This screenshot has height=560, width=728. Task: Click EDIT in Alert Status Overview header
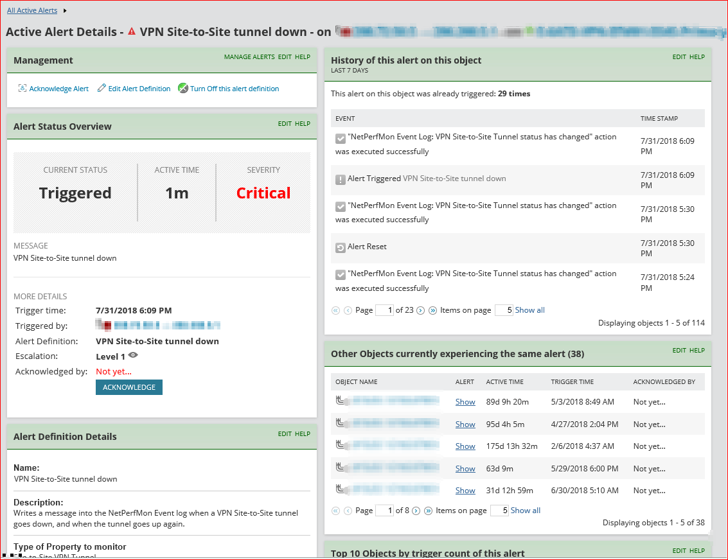pos(285,123)
